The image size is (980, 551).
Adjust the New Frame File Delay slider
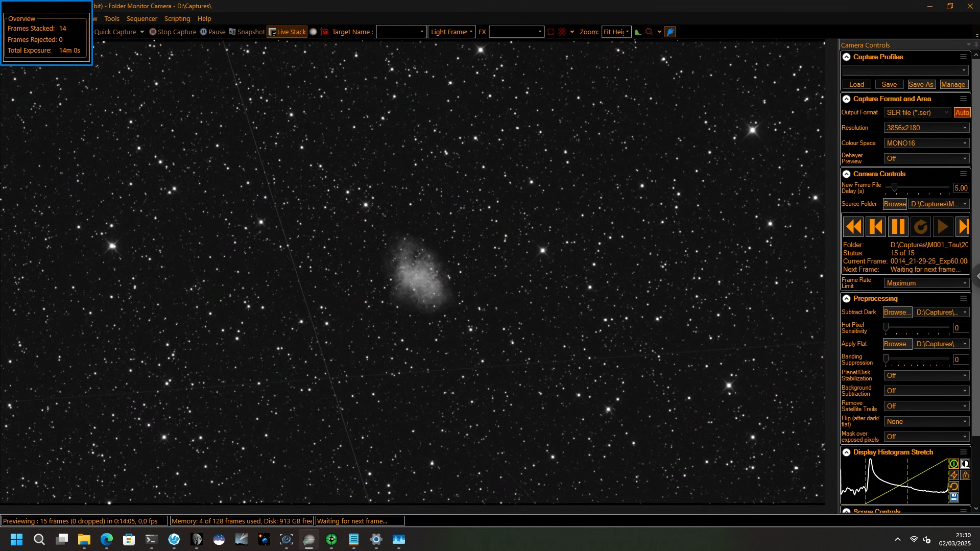click(894, 187)
